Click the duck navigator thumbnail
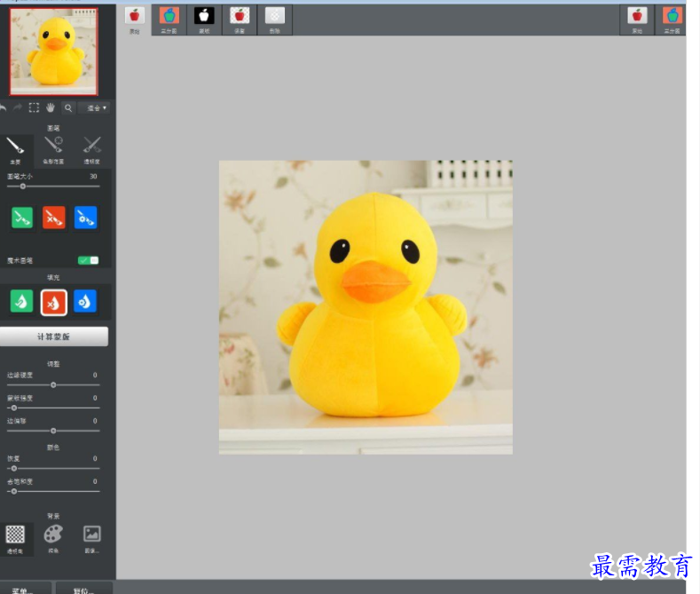The height and width of the screenshot is (594, 700). 54,51
